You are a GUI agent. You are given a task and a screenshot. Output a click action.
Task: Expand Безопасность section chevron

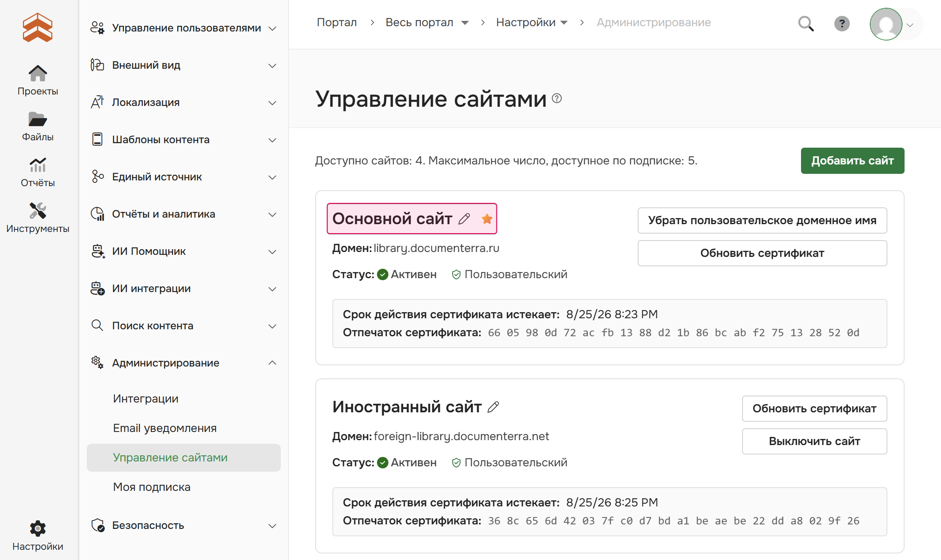coord(272,526)
